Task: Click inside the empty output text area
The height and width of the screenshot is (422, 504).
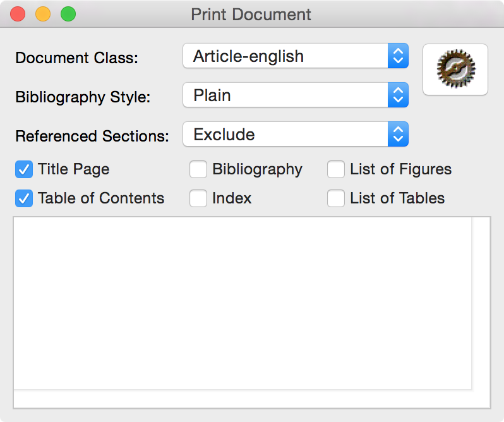Action: point(243,303)
